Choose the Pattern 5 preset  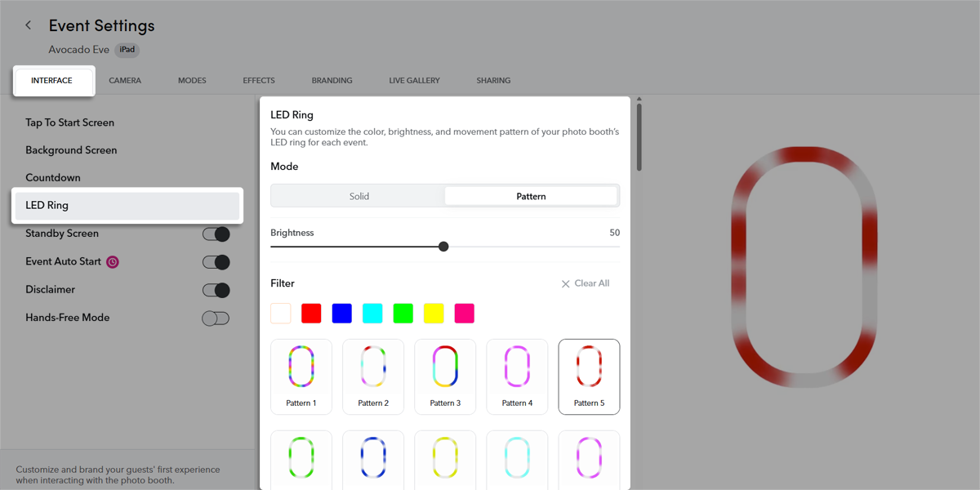coord(589,376)
